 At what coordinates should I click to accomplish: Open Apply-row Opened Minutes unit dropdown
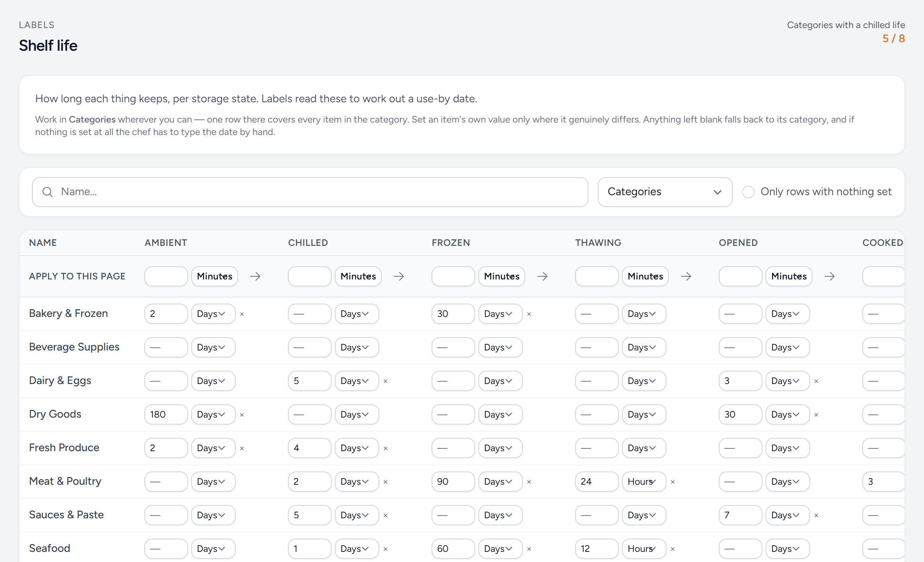click(789, 276)
